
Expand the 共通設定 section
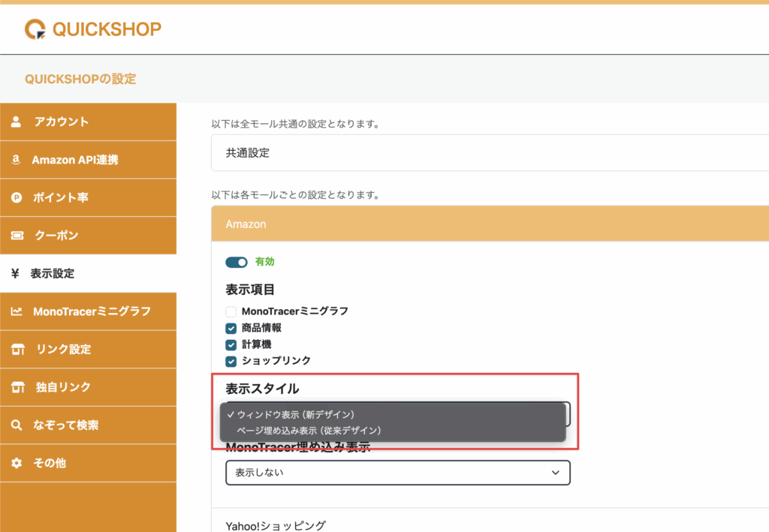[x=490, y=153]
